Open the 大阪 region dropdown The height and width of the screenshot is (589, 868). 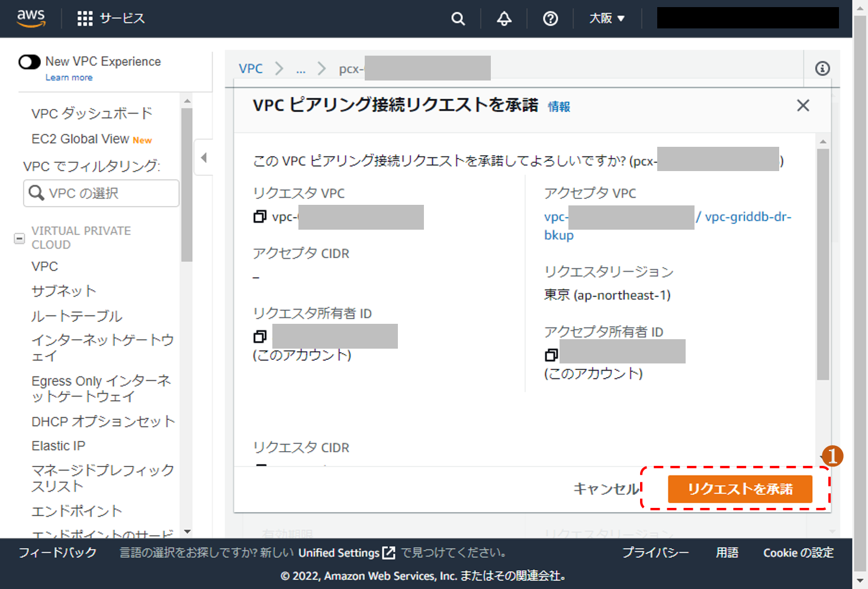(x=607, y=18)
